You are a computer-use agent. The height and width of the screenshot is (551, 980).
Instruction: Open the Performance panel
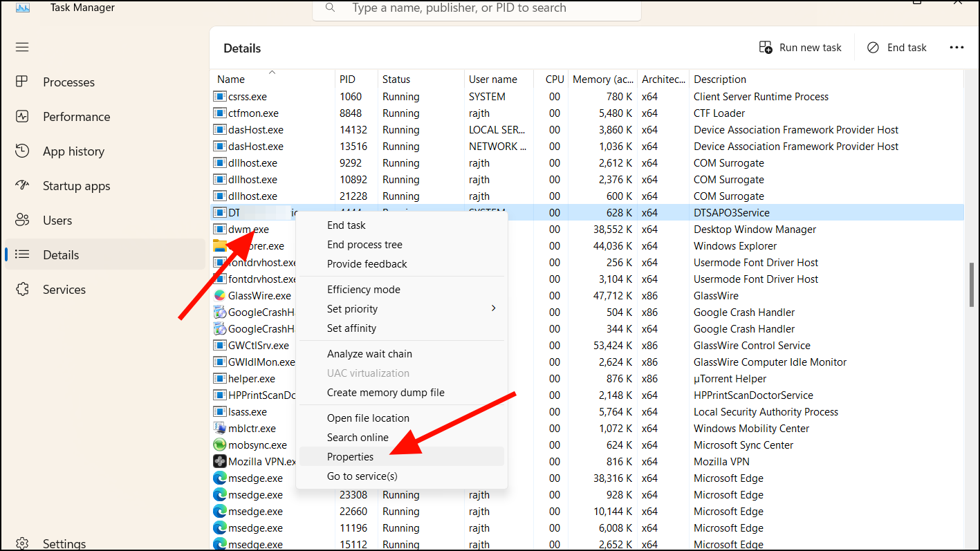coord(75,116)
